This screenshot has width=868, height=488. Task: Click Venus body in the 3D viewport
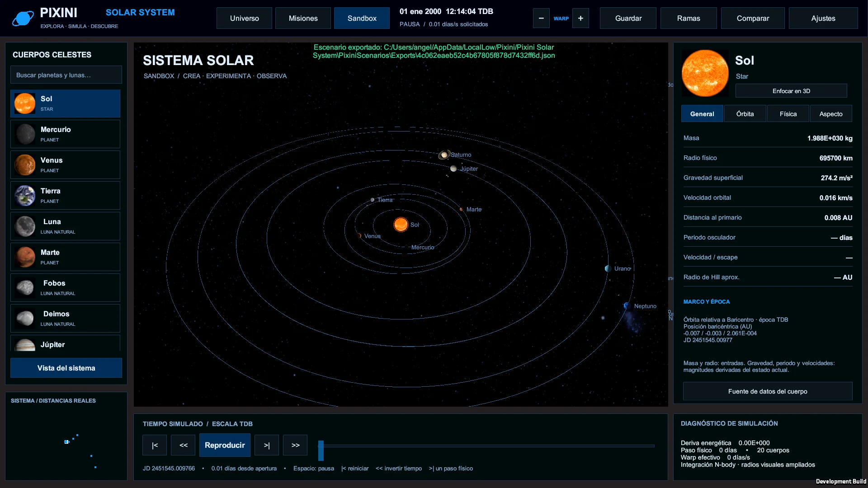[360, 236]
